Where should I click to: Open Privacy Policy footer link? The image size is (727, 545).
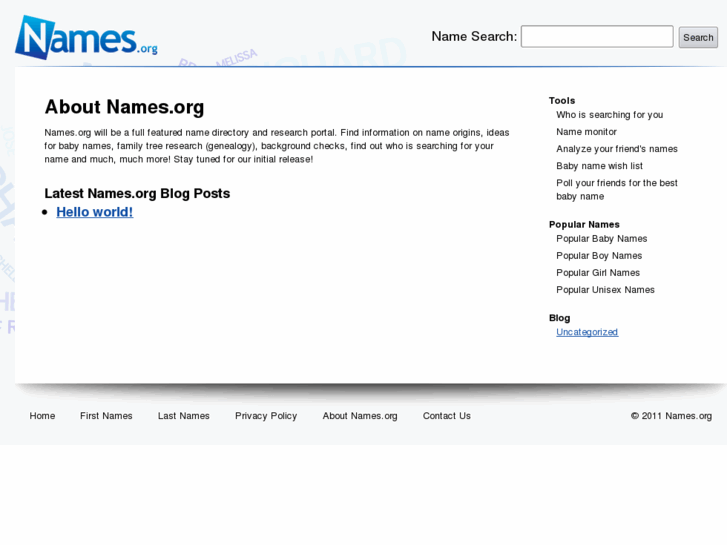(x=266, y=416)
